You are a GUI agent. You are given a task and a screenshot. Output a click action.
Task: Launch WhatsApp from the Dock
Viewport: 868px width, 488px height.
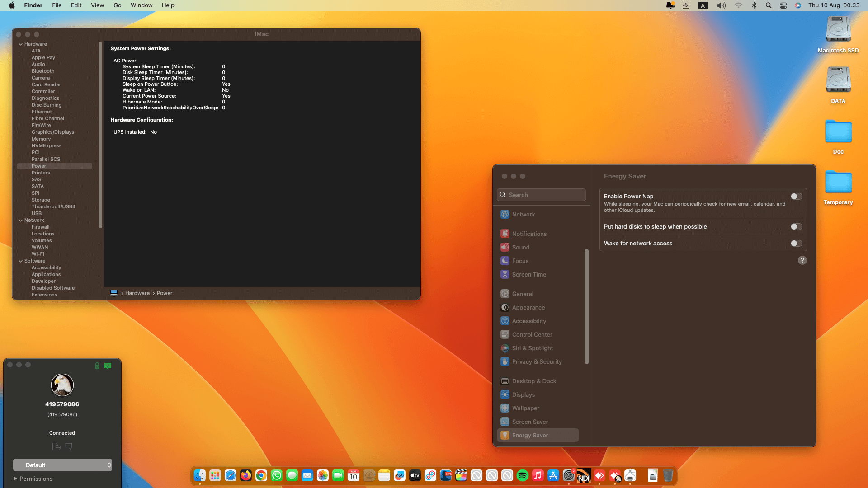pos(277,475)
